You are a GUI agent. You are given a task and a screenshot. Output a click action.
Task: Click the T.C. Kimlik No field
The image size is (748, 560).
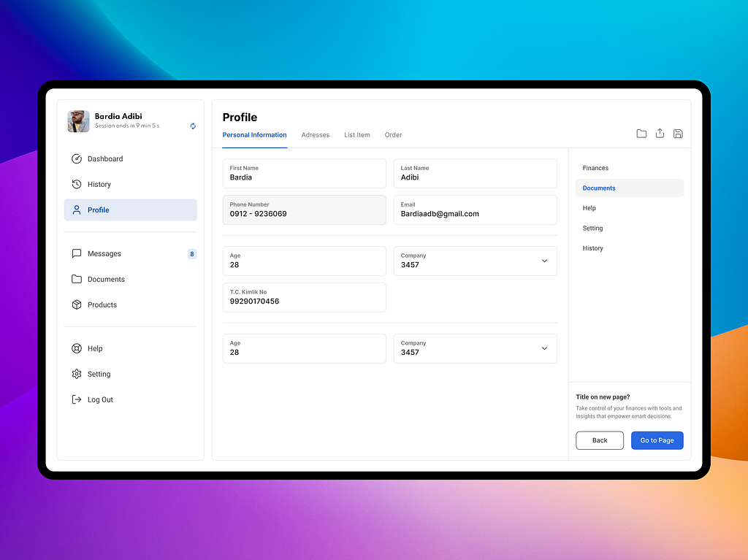305,297
